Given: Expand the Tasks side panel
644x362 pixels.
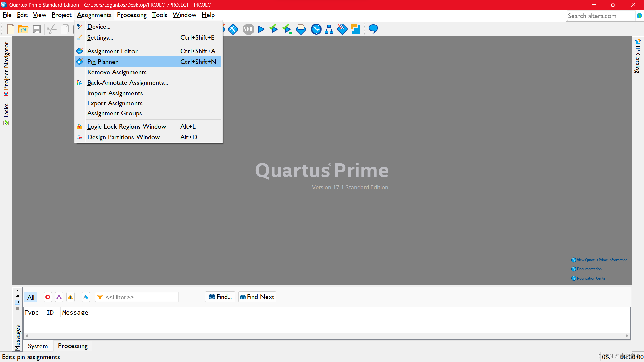Looking at the screenshot, I should [6, 113].
